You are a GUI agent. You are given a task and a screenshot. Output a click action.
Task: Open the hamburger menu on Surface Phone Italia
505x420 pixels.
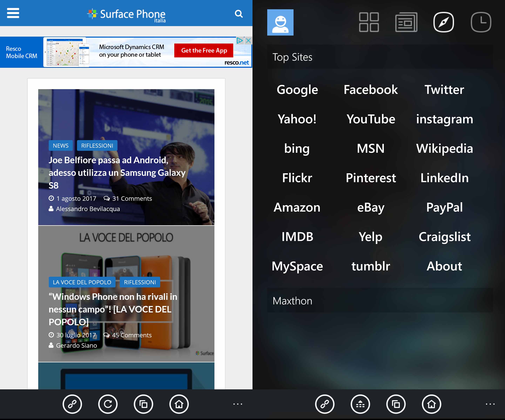pos(13,13)
